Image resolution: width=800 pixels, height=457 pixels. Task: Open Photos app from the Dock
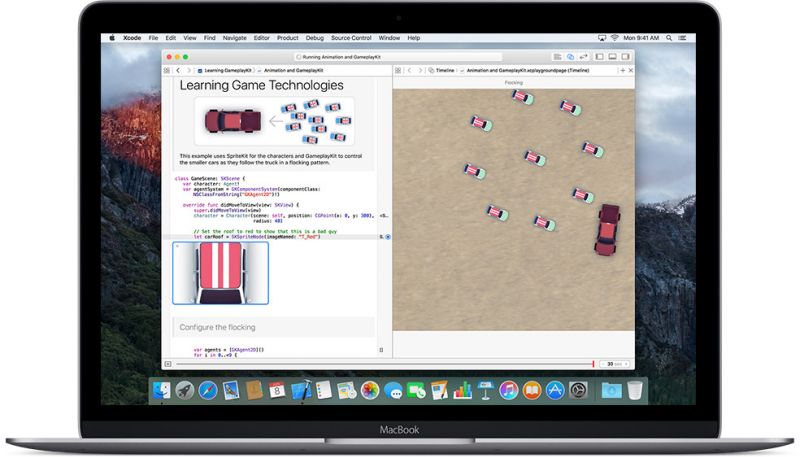[x=370, y=390]
